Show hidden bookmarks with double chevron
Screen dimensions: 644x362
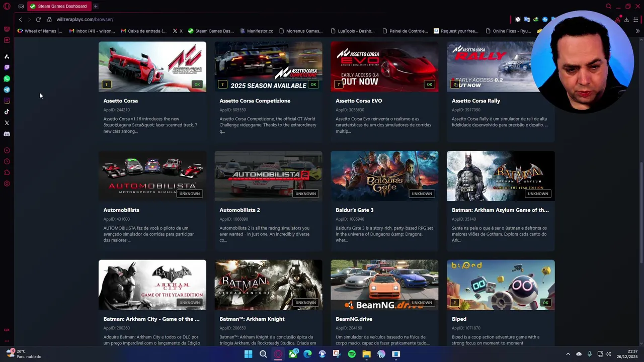click(x=637, y=31)
